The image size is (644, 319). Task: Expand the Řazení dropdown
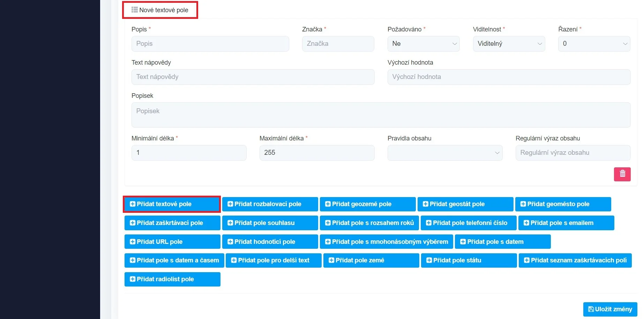pos(594,44)
